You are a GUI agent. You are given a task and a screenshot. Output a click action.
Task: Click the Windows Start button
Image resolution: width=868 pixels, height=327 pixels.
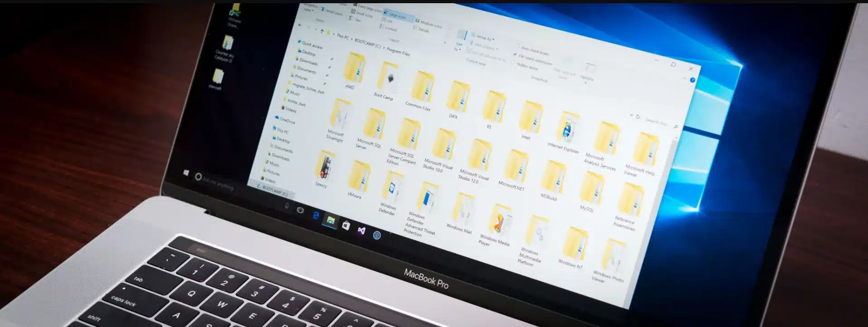186,173
